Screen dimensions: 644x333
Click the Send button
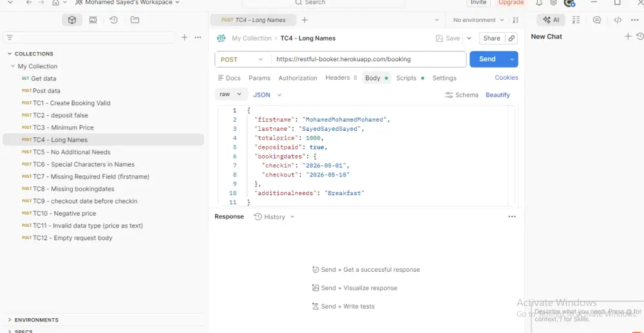coord(488,59)
